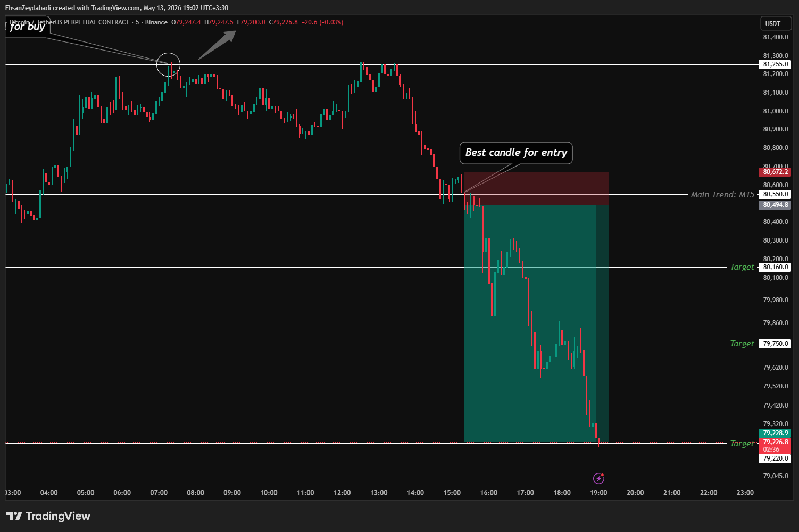Click the 81,000.0 price axis label
The height and width of the screenshot is (532, 799).
[776, 111]
